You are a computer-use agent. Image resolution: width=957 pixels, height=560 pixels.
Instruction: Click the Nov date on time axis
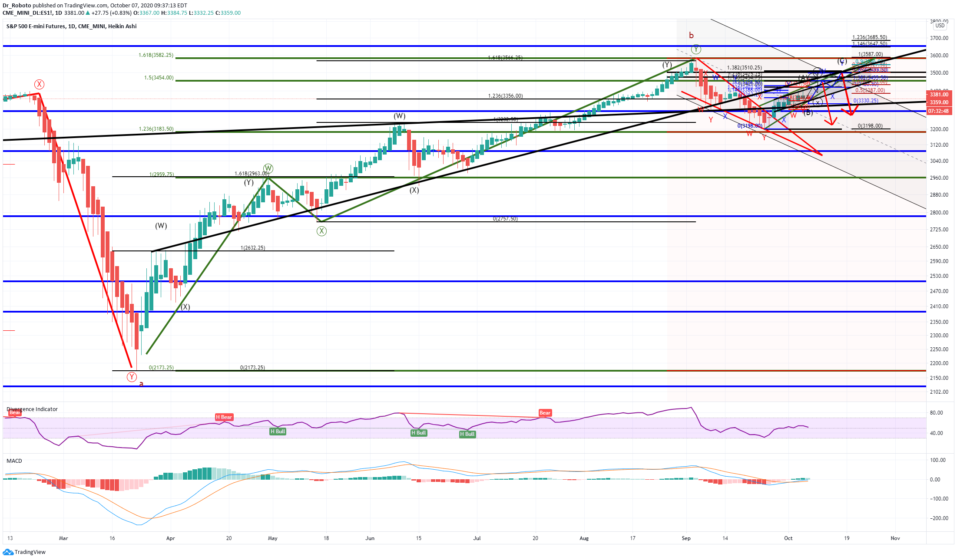(x=895, y=538)
